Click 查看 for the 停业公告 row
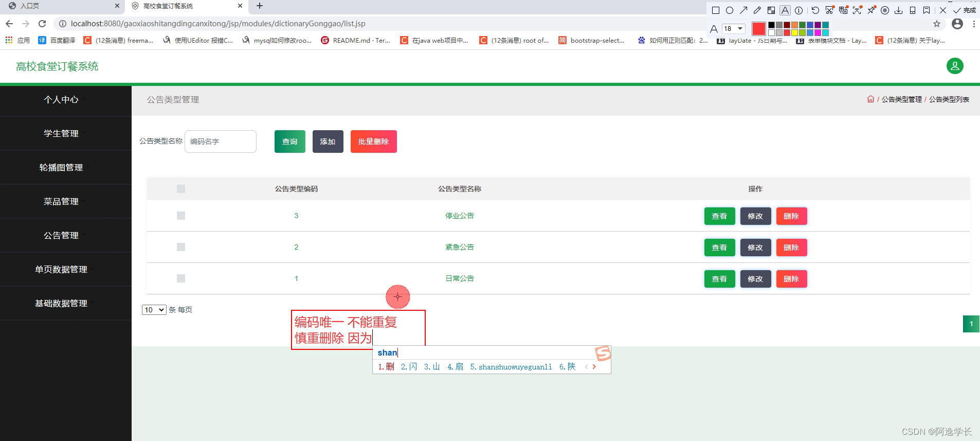This screenshot has height=441, width=980. pyautogui.click(x=720, y=216)
